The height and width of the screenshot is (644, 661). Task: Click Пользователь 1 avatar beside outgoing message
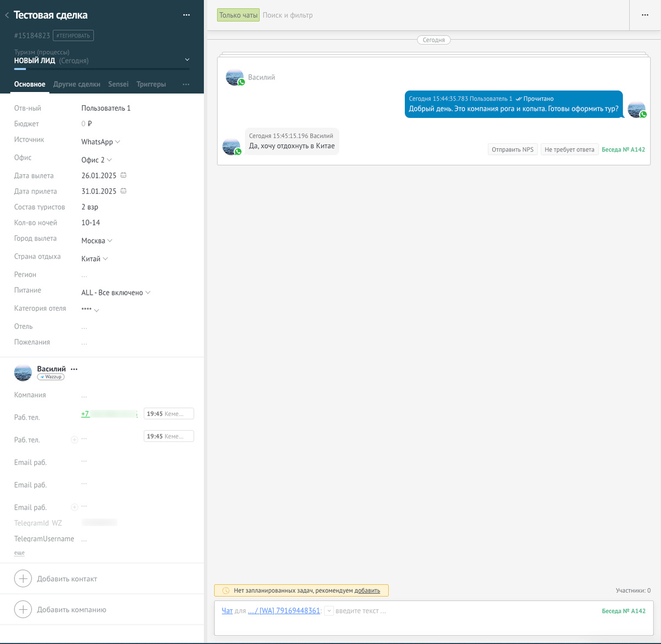(637, 109)
